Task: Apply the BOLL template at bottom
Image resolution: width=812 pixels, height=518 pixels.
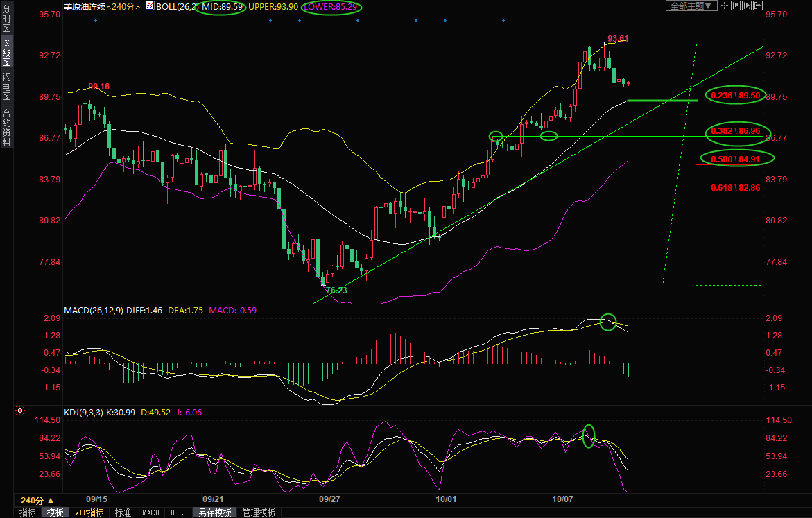Action: click(178, 512)
